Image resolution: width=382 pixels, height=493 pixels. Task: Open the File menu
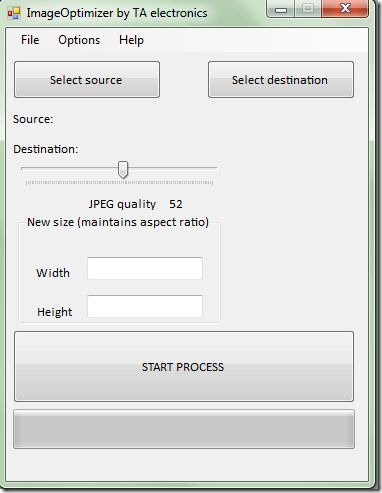coord(30,40)
